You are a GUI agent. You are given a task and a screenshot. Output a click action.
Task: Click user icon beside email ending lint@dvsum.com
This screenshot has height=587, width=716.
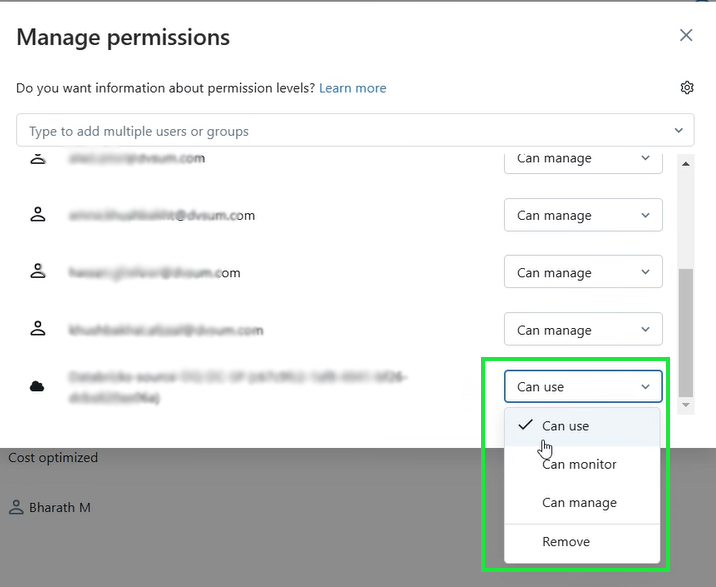[x=38, y=214]
